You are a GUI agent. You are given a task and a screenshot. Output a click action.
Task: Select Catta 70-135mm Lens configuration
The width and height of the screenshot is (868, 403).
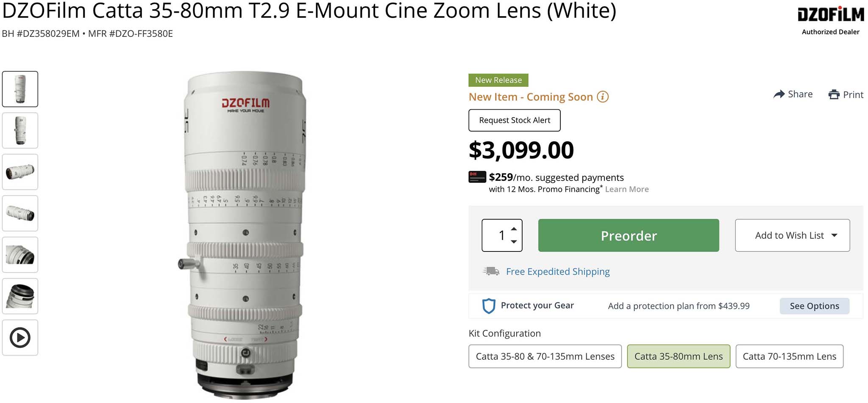(x=789, y=356)
